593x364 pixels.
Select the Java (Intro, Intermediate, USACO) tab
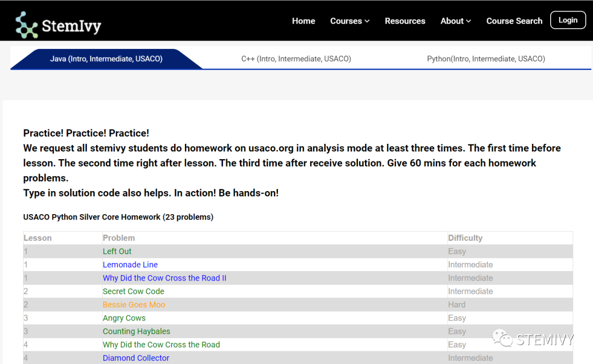(x=107, y=59)
